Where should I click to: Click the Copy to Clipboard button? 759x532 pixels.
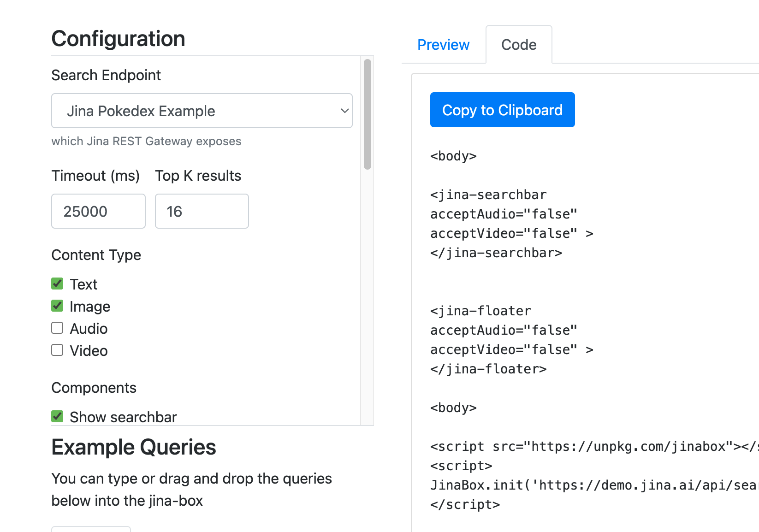pyautogui.click(x=502, y=110)
